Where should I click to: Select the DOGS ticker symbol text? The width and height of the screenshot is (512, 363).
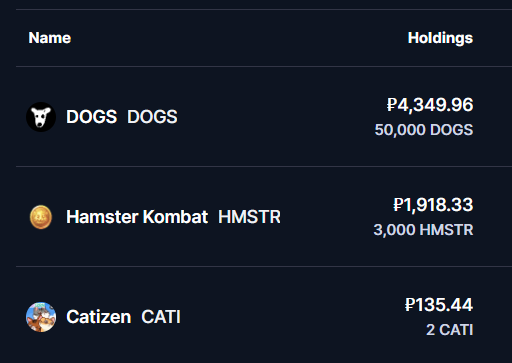point(152,117)
